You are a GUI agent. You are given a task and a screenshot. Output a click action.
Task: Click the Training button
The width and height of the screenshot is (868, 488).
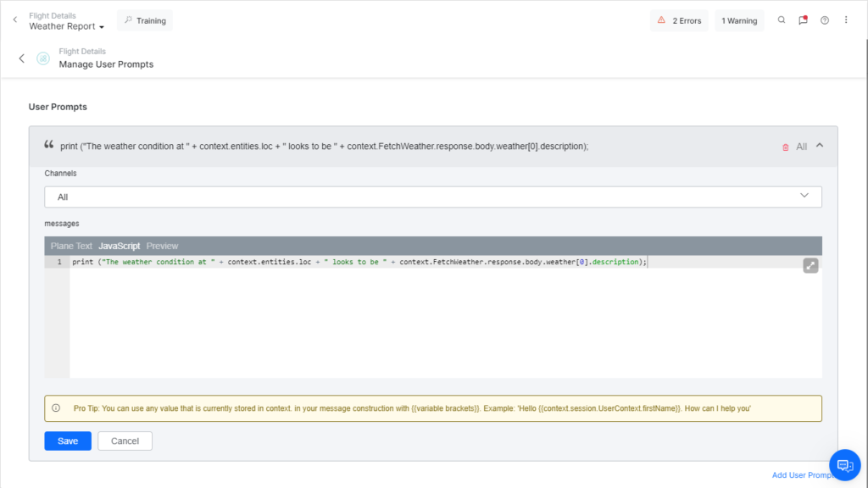pyautogui.click(x=144, y=19)
